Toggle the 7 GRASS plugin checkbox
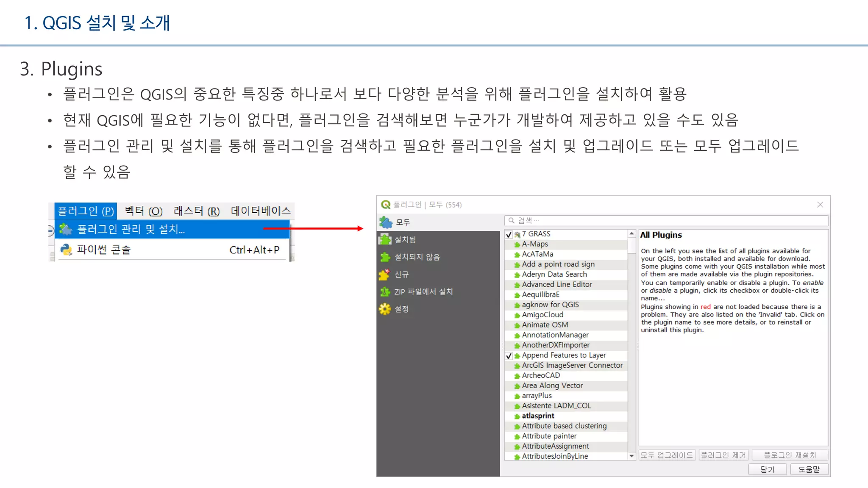Image resolution: width=868 pixels, height=488 pixels. click(509, 234)
